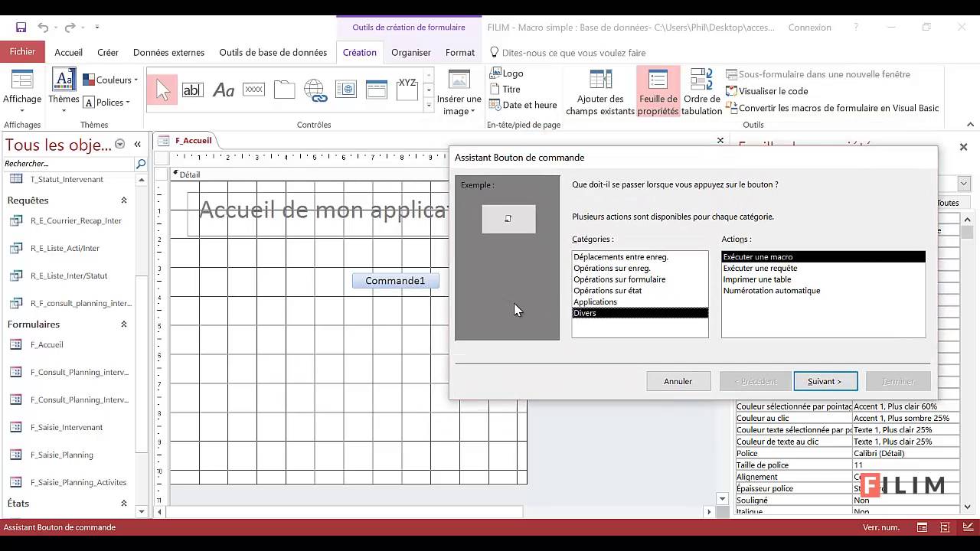
Task: Click Visualiser le code
Action: coord(767,91)
